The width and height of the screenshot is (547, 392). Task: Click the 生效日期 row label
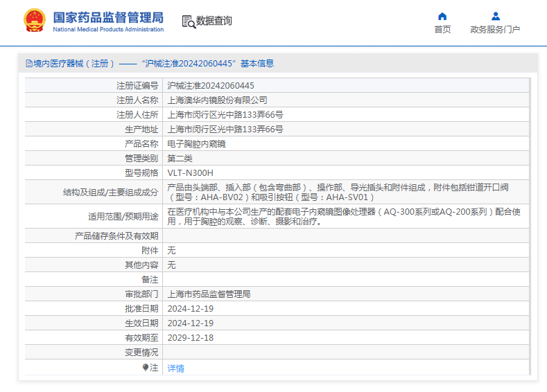click(x=141, y=323)
